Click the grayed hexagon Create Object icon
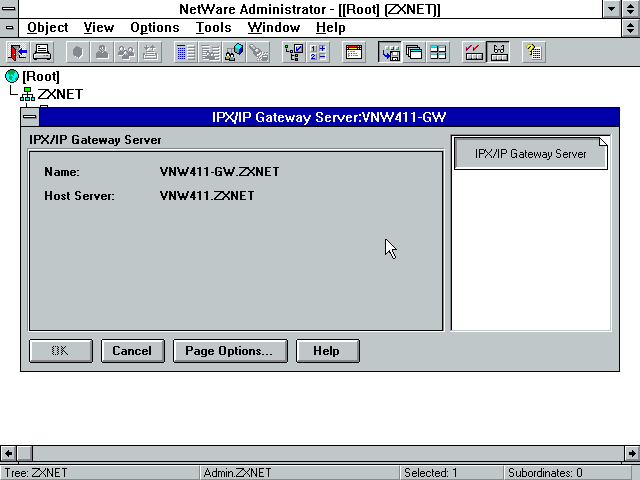Screen dimensions: 640x480 tap(78, 52)
